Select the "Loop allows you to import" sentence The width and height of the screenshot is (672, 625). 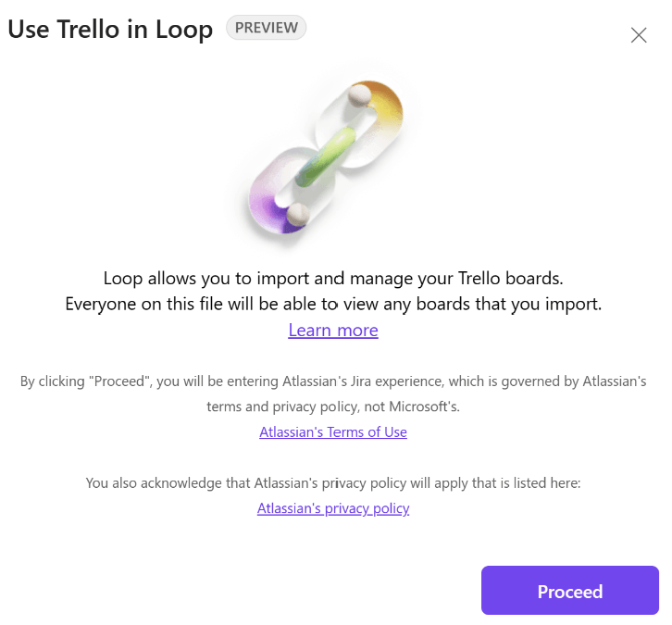333,278
